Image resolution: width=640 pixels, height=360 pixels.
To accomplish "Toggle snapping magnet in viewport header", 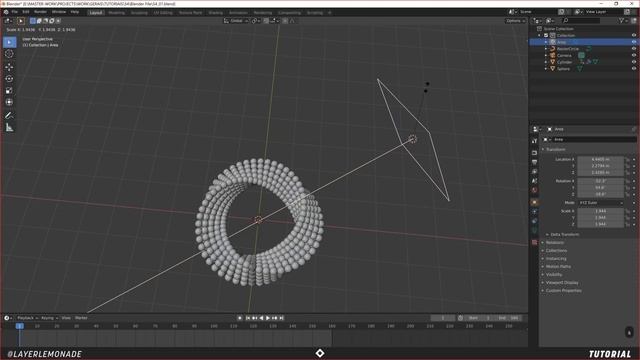I will pos(266,21).
